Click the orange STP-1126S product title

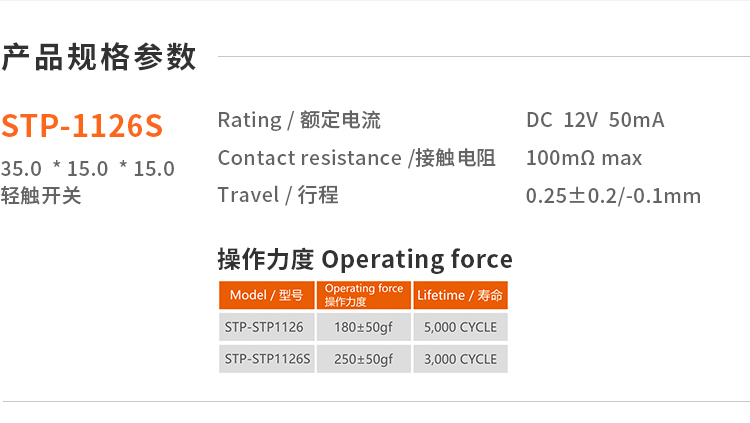[81, 126]
